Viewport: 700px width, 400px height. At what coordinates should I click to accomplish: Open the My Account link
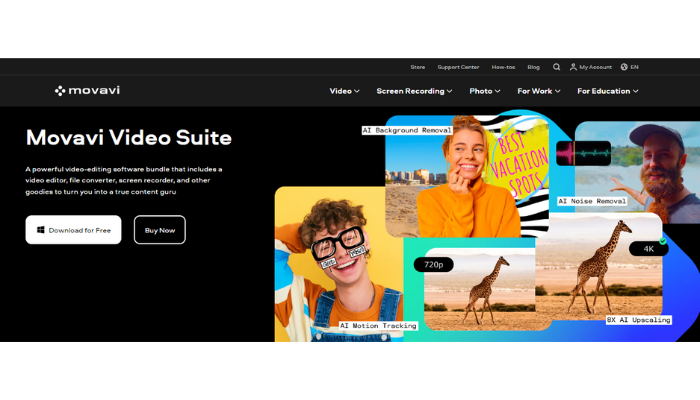[591, 67]
